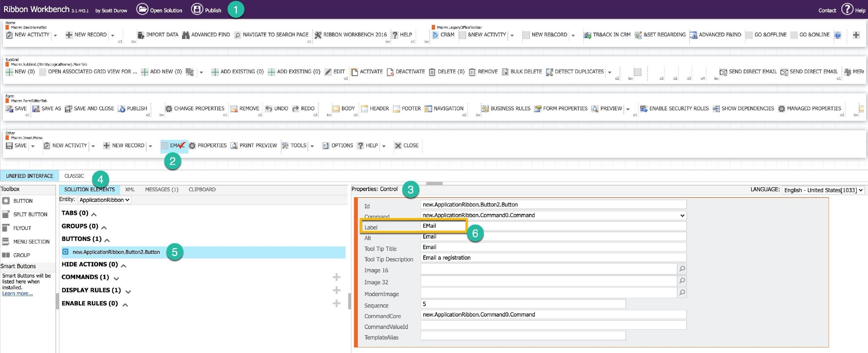The width and height of the screenshot is (868, 353).
Task: Open New Activity dropdown arrow in Home
Action: [x=55, y=35]
